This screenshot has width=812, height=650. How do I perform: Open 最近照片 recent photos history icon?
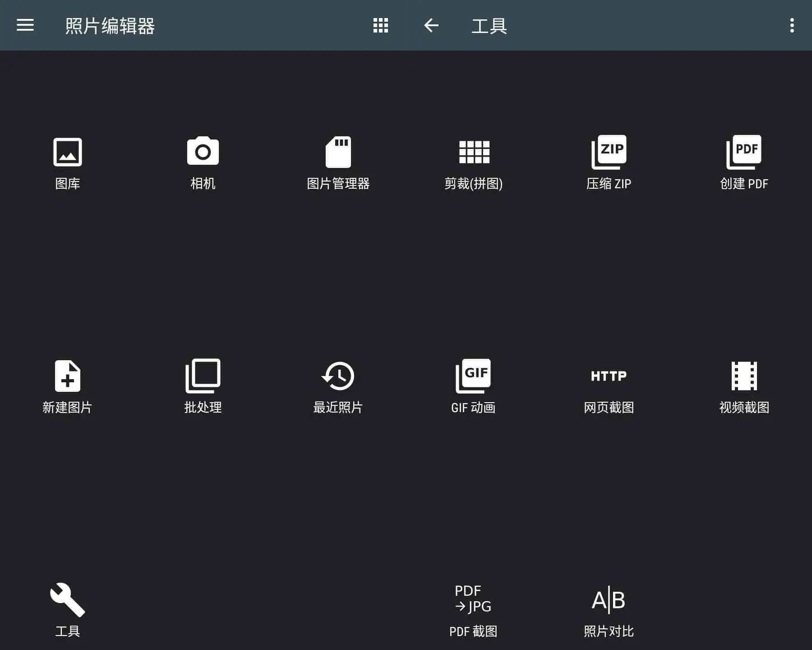[338, 376]
